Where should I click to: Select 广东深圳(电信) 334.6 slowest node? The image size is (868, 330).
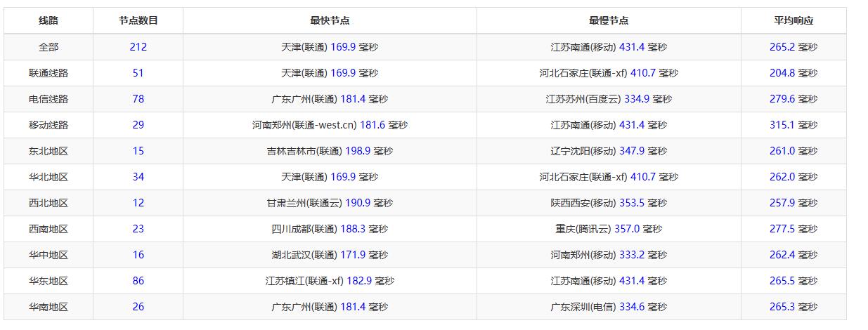tap(609, 307)
